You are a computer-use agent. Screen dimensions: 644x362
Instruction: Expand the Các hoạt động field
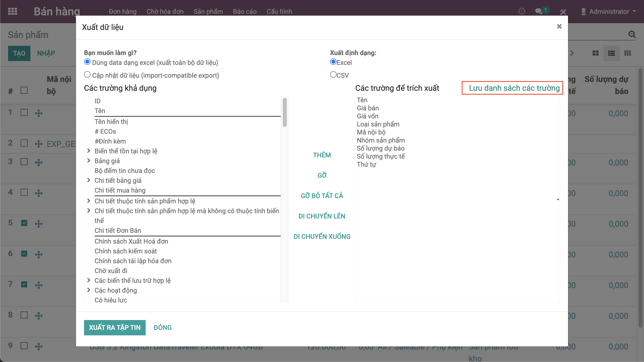point(89,290)
